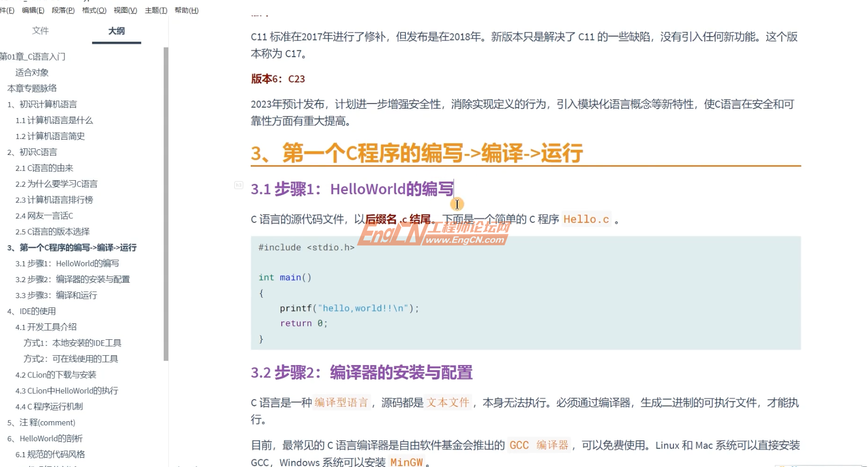
Task: Open the 视图(V) menu
Action: click(x=125, y=10)
